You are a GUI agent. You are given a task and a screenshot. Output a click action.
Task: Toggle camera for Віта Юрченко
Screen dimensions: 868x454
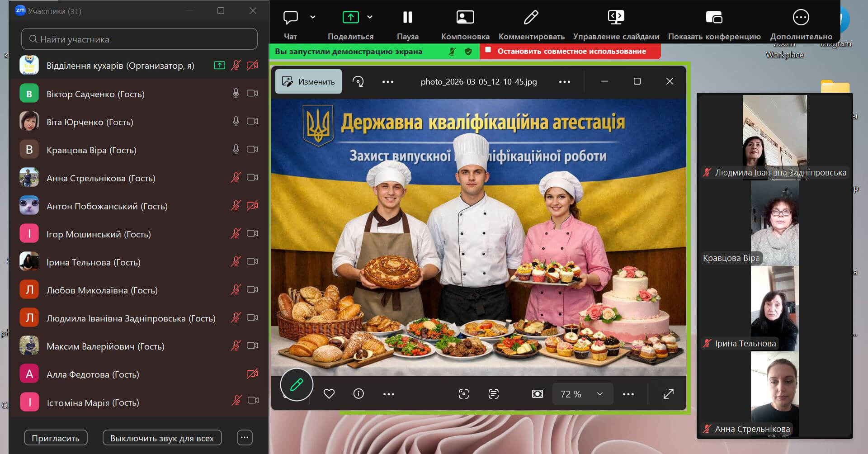click(252, 122)
